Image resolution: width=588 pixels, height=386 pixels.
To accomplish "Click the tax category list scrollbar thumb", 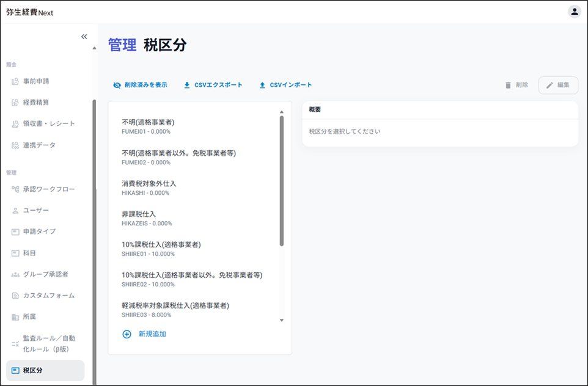I will [x=282, y=181].
